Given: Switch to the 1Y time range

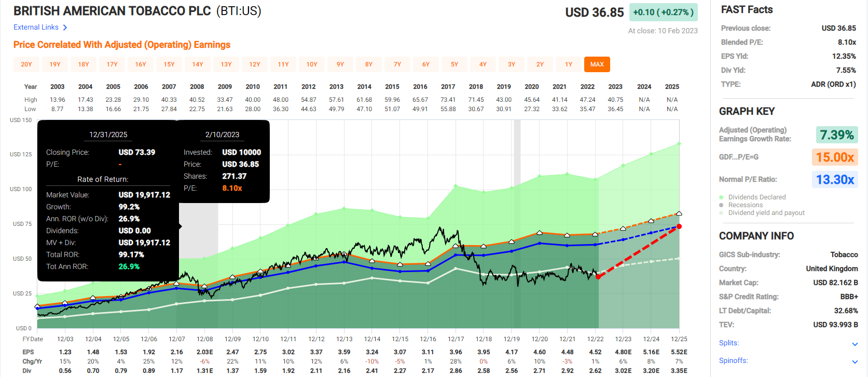Looking at the screenshot, I should (569, 64).
